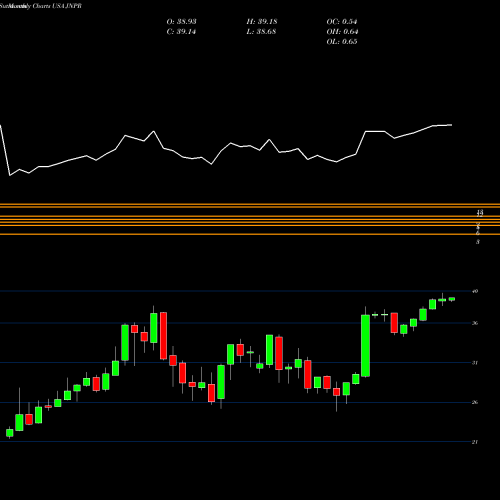The height and width of the screenshot is (500, 500).
Task: Click the 21 price axis label
Action: point(475,442)
